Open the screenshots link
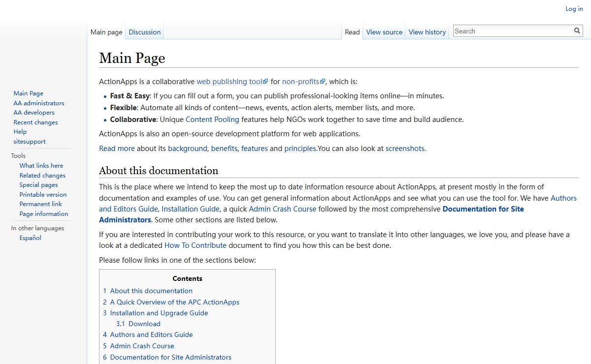591x364 pixels. pyautogui.click(x=405, y=149)
